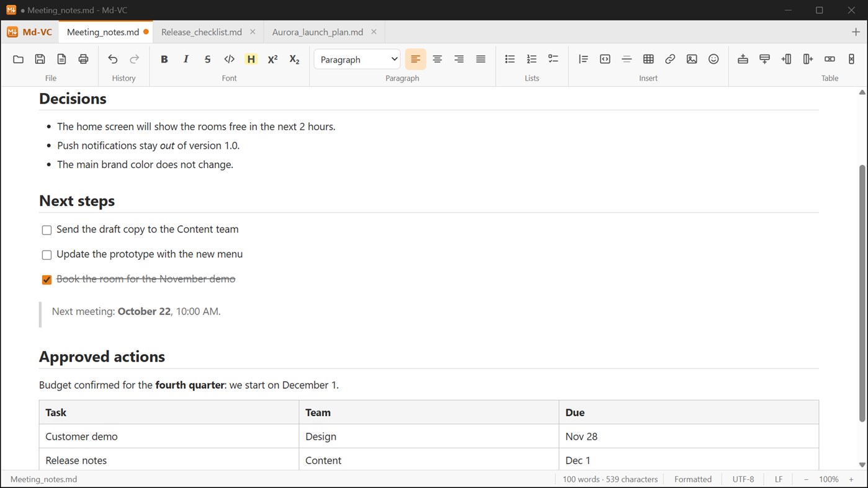Insert a table

648,59
